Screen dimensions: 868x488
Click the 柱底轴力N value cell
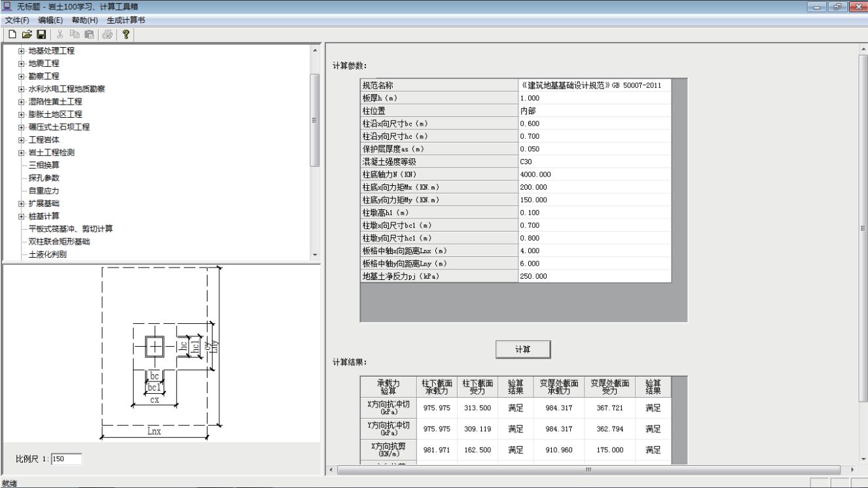coord(594,175)
